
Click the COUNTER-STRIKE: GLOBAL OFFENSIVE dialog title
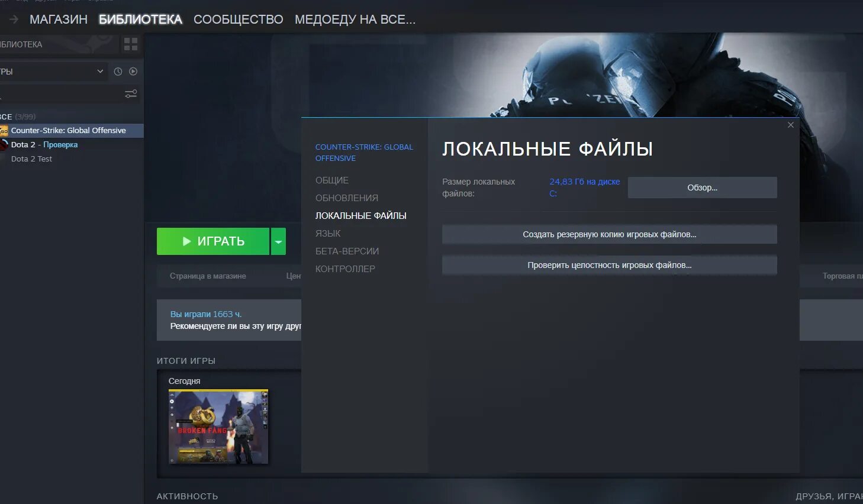click(364, 153)
